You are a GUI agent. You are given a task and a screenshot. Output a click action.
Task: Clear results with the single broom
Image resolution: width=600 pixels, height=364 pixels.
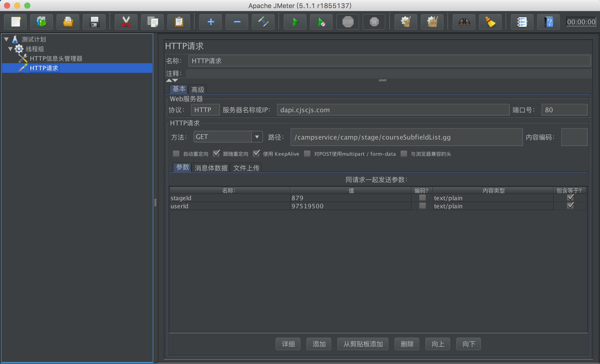coord(406,22)
